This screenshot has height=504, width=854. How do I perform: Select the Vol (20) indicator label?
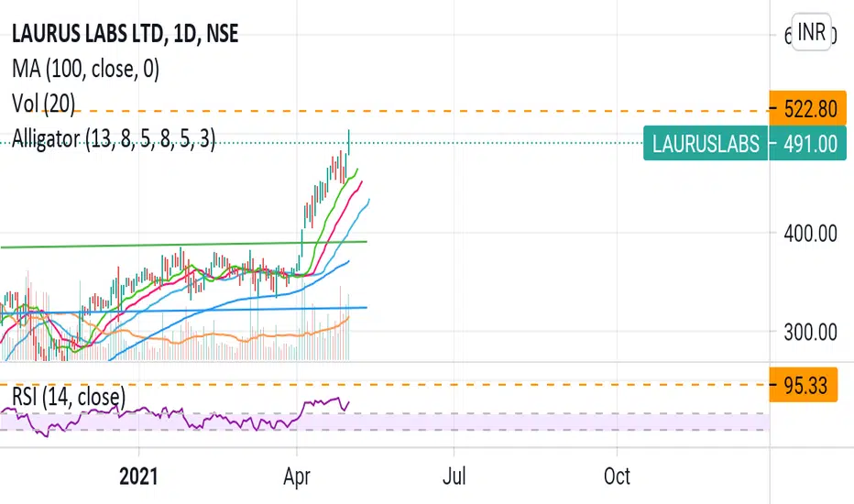(44, 104)
